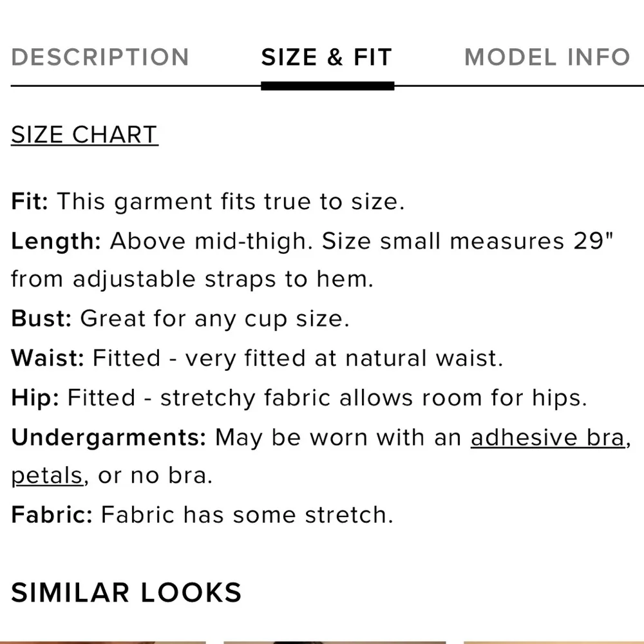Open the rightmost similar look thumbnail

click(x=554, y=641)
